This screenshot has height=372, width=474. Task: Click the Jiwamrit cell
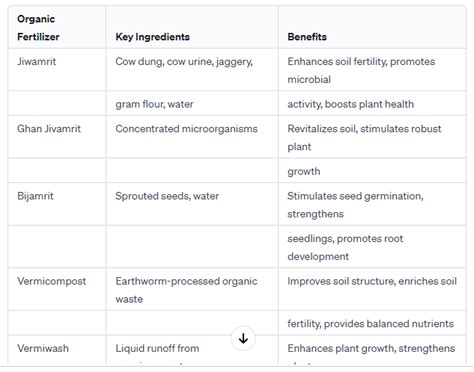(x=57, y=70)
